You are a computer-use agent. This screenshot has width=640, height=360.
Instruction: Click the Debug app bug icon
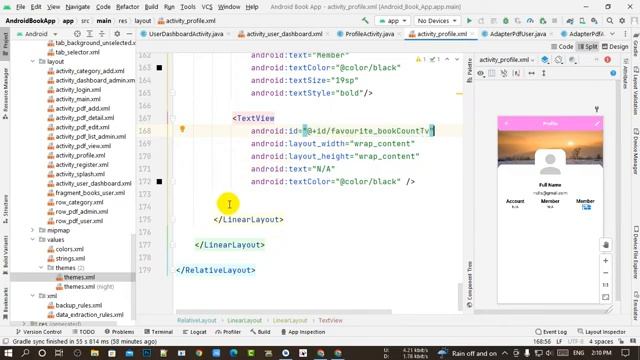pos(506,21)
